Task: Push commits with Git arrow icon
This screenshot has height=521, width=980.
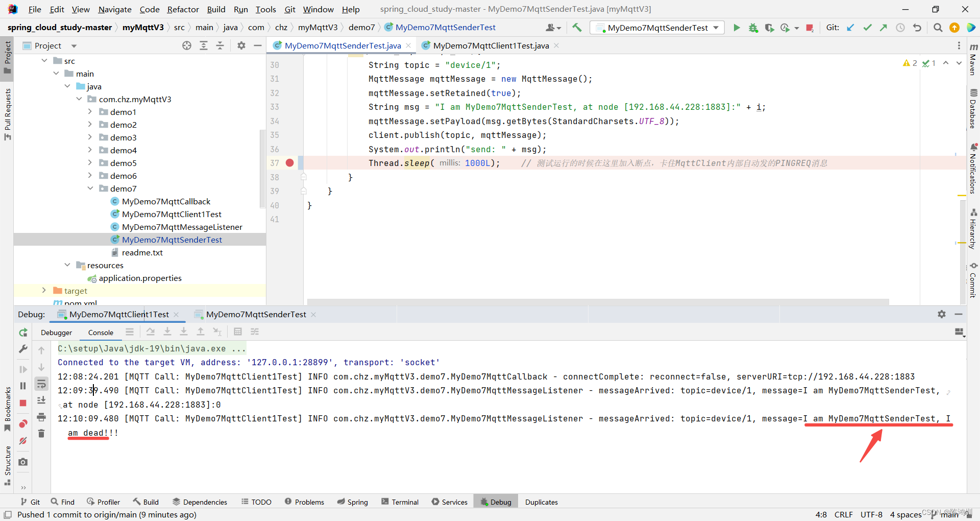Action: coord(884,28)
